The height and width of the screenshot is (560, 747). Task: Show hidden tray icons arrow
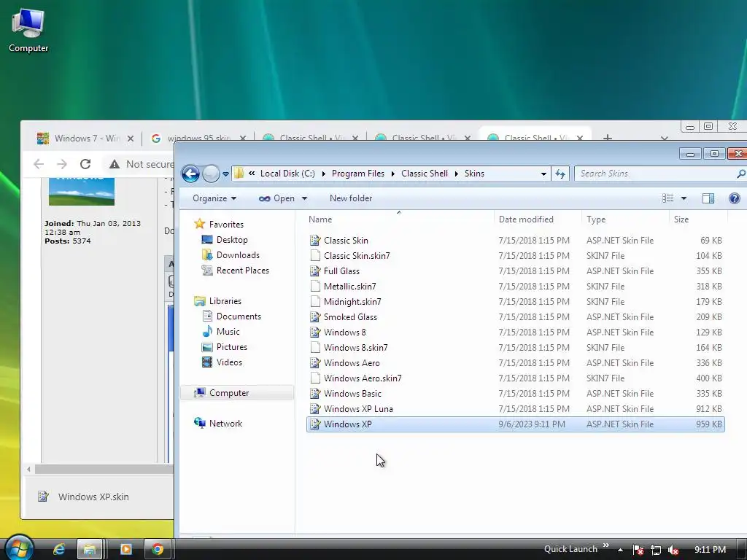[x=620, y=550]
